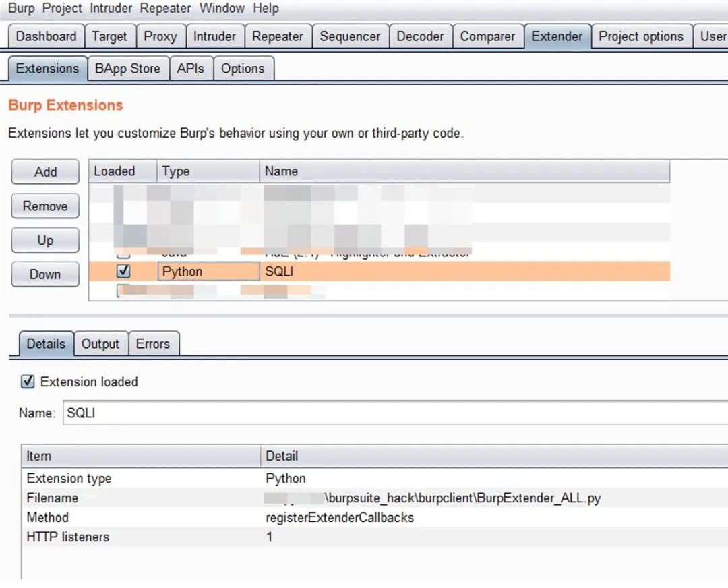Sort by the Loaded column header
The image size is (728, 588).
(x=123, y=171)
